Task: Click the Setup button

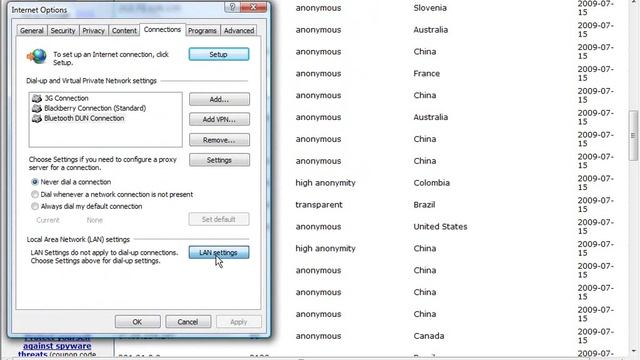Action: point(219,54)
